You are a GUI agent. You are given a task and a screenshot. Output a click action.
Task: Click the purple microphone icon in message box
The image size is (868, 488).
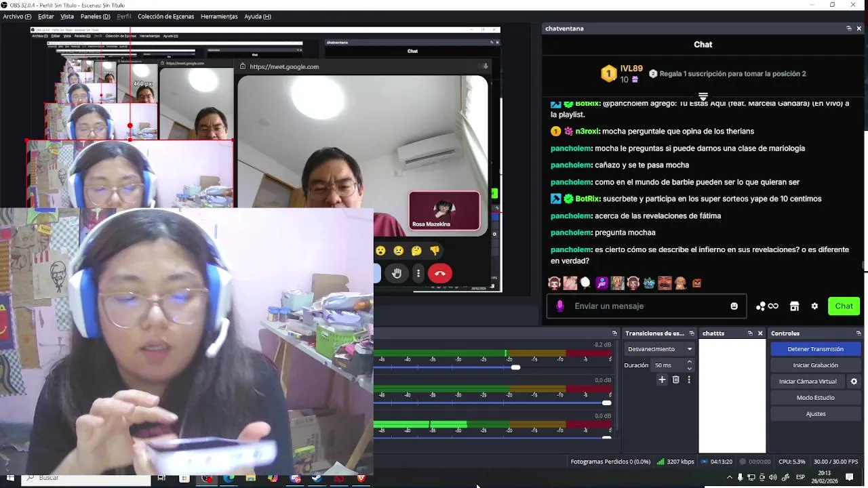tap(559, 306)
